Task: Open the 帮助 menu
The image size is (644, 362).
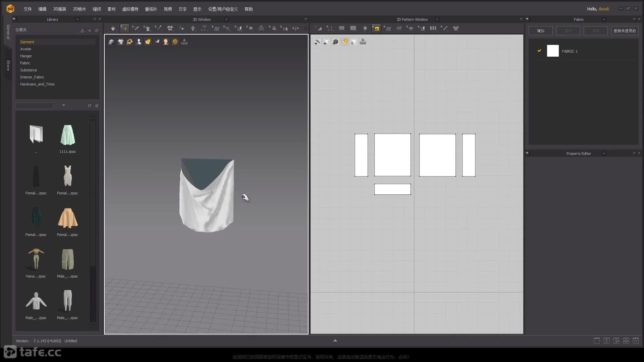Action: click(x=249, y=9)
